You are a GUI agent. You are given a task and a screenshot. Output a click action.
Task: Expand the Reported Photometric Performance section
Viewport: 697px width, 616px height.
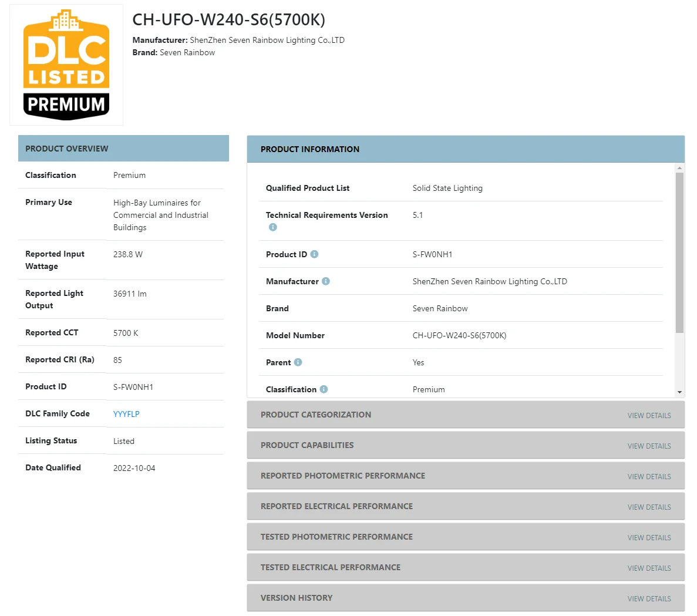466,476
